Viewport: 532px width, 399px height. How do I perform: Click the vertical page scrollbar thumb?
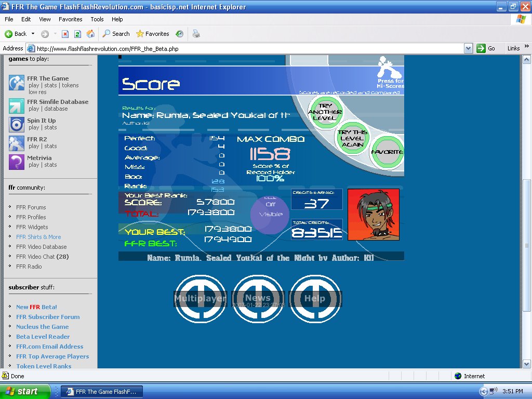click(x=526, y=245)
